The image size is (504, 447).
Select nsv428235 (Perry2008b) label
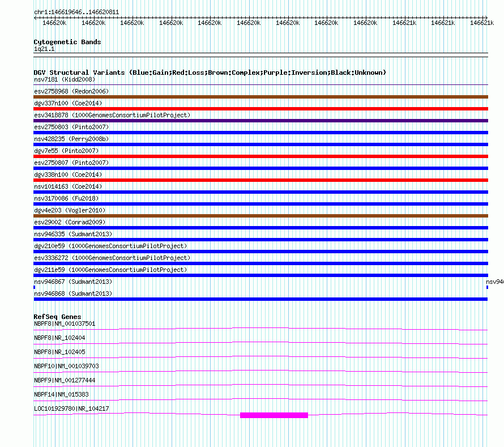(71, 139)
